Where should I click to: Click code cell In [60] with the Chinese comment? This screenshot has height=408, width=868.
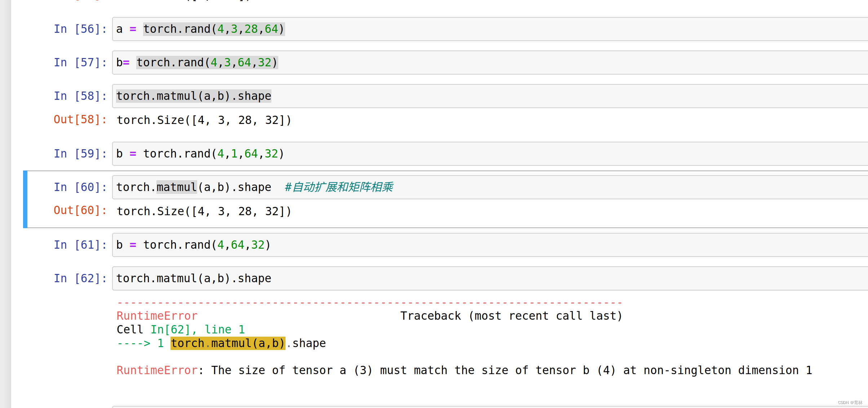click(490, 187)
